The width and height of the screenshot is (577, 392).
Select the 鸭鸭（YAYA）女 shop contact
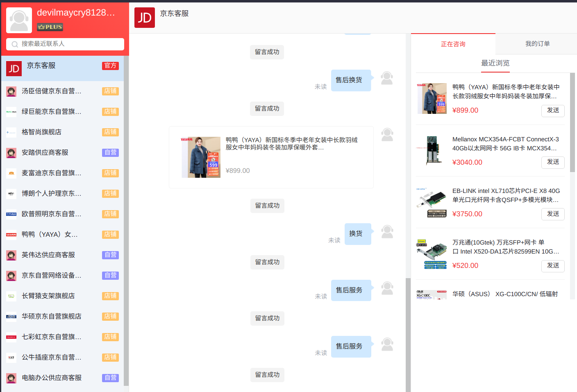(x=62, y=234)
